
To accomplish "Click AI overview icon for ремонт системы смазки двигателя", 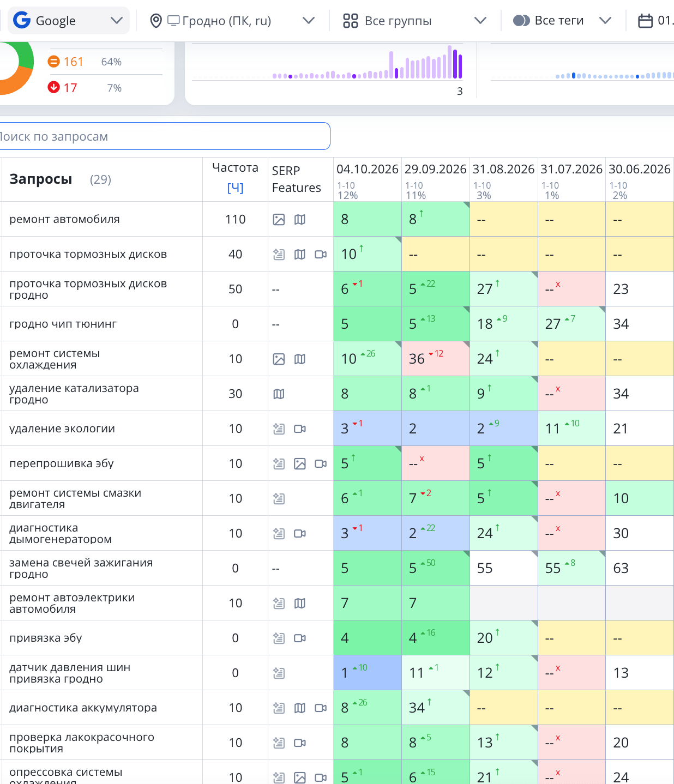I will click(279, 498).
